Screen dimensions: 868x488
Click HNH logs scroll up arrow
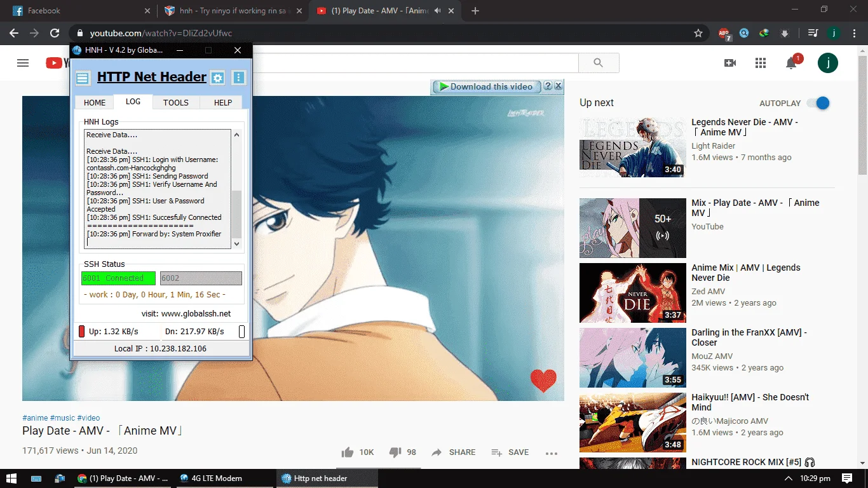(237, 135)
